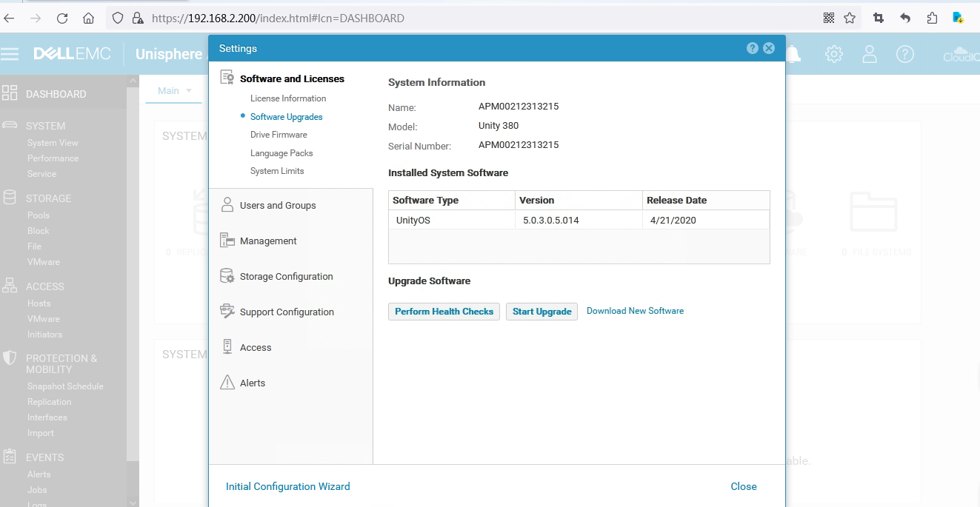The height and width of the screenshot is (507, 980).
Task: Open Snapshot Schedule in sidebar
Action: [65, 386]
